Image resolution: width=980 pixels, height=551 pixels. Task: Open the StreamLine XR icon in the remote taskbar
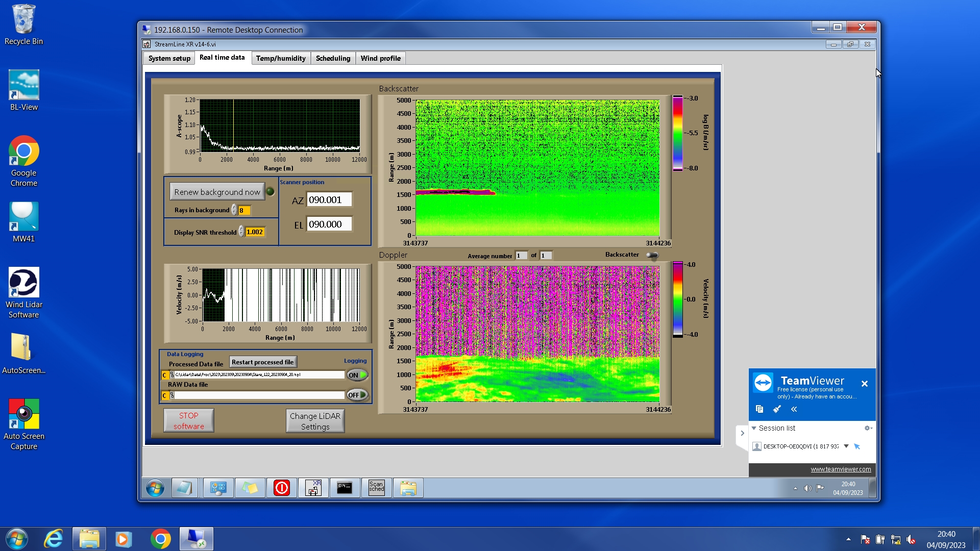[x=313, y=488]
